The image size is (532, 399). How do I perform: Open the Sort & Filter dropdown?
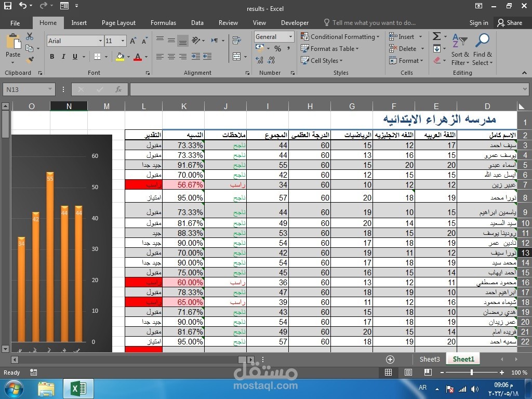point(460,50)
